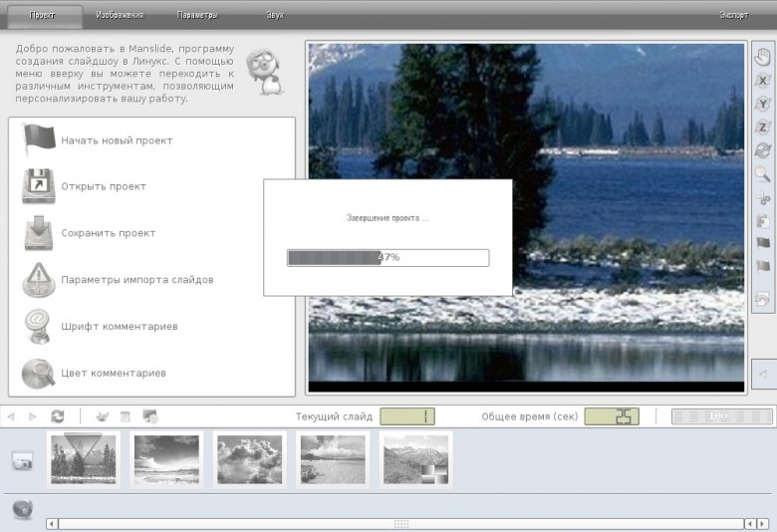Click the X axis rotation icon
This screenshot has height=532, width=777.
(x=763, y=81)
